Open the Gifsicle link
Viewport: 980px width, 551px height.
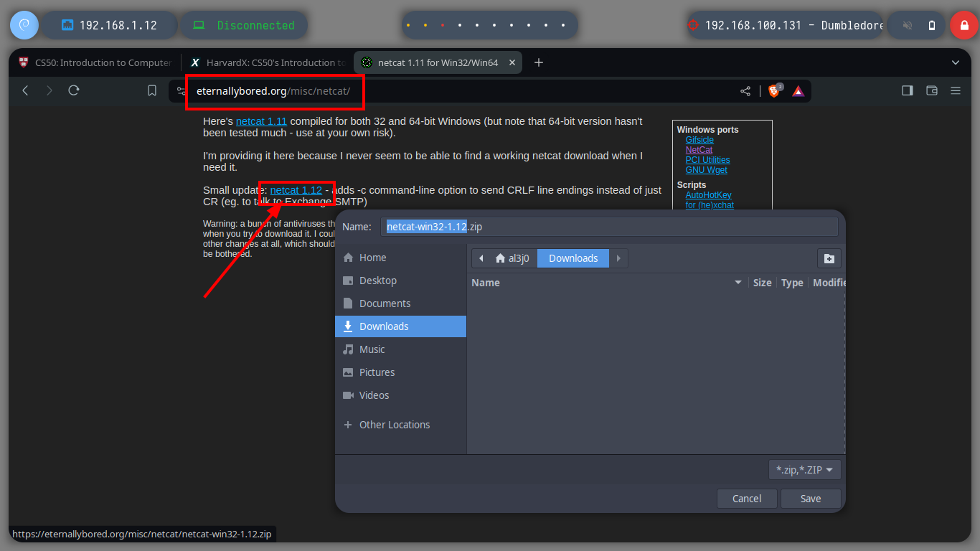point(699,140)
